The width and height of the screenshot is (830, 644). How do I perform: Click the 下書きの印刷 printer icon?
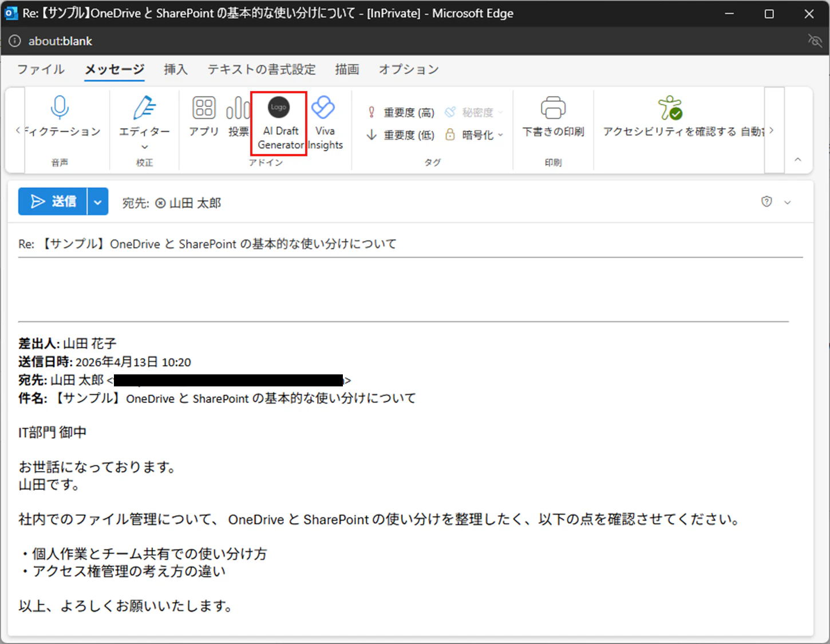pyautogui.click(x=553, y=107)
